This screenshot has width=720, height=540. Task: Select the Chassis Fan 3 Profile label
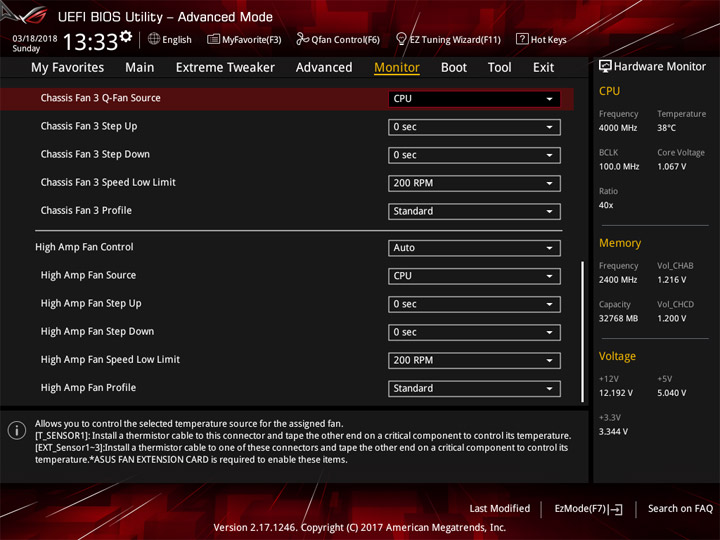pos(86,210)
